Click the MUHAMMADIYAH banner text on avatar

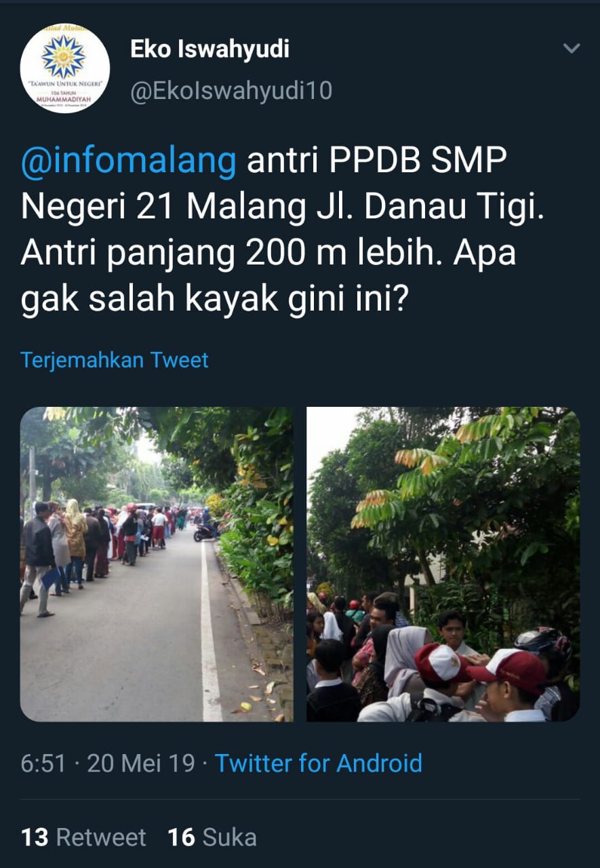tap(64, 100)
